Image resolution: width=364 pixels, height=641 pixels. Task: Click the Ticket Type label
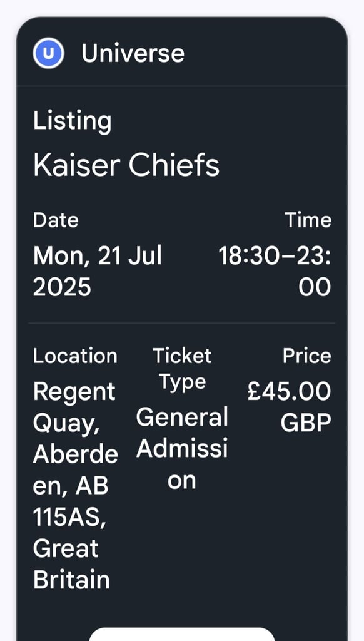pyautogui.click(x=182, y=369)
